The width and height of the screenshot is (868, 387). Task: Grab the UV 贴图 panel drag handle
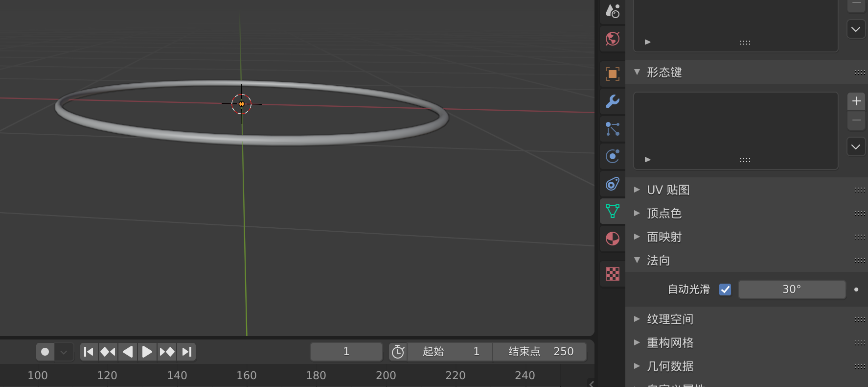pos(860,190)
